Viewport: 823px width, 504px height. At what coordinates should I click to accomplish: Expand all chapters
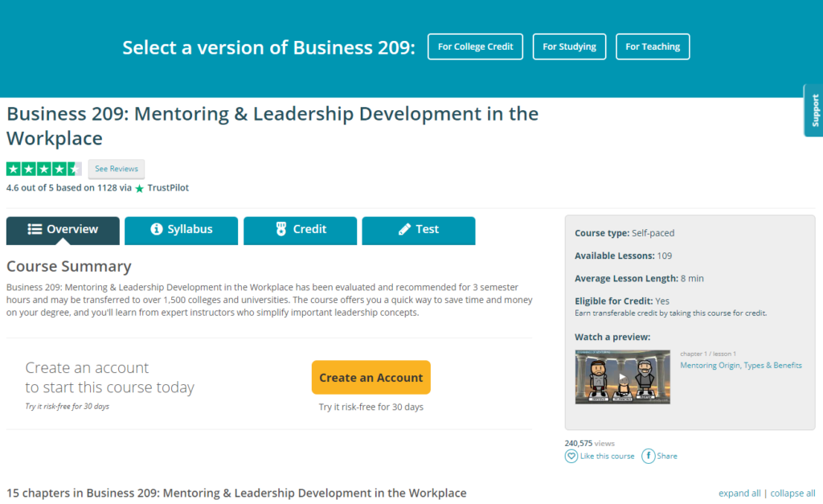[x=739, y=494]
